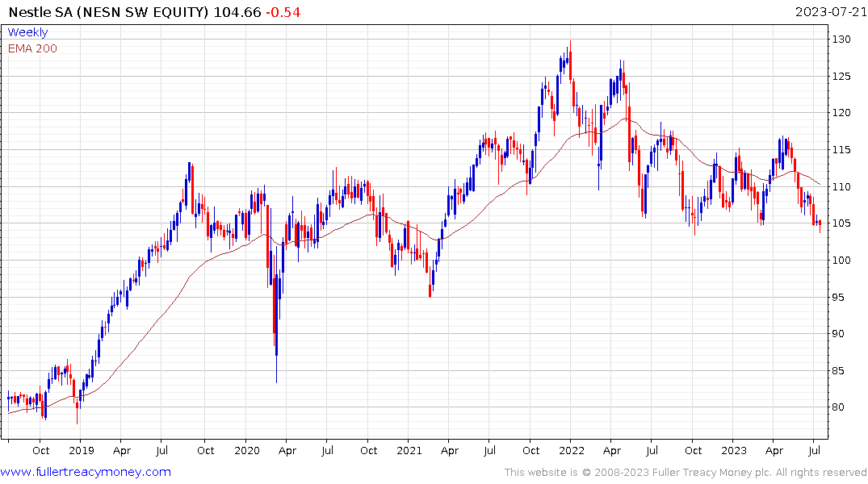This screenshot has height=484, width=868.
Task: Select the 80 price axis label
Action: click(x=838, y=407)
